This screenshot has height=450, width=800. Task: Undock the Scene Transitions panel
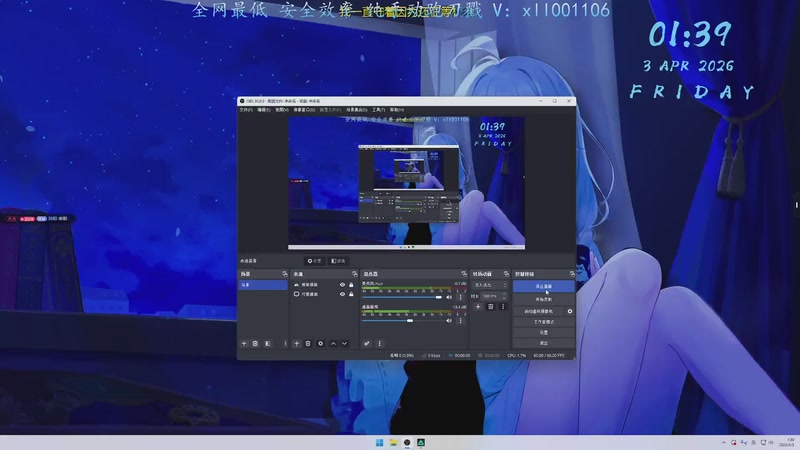[506, 274]
